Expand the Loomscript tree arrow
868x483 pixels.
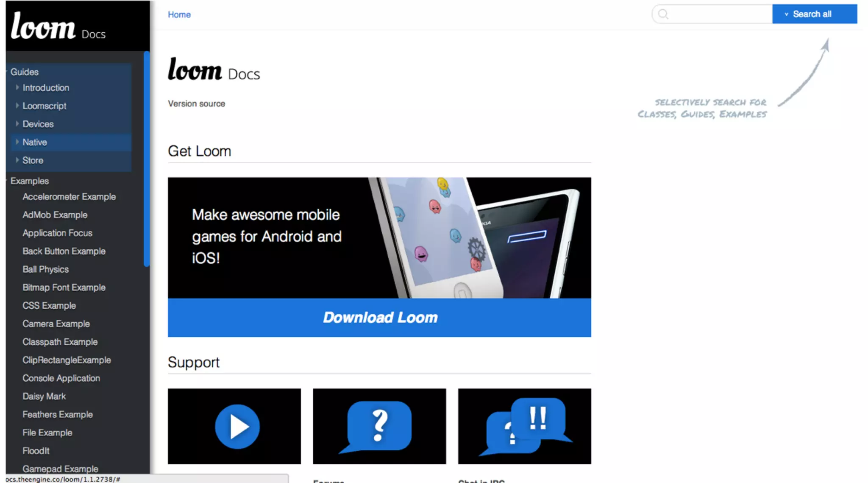coord(17,106)
